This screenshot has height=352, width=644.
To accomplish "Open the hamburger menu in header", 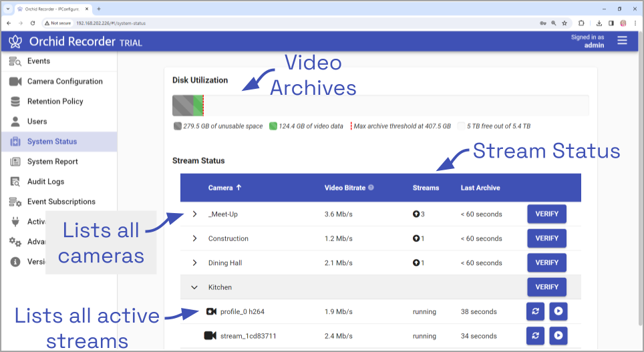I will coord(622,41).
